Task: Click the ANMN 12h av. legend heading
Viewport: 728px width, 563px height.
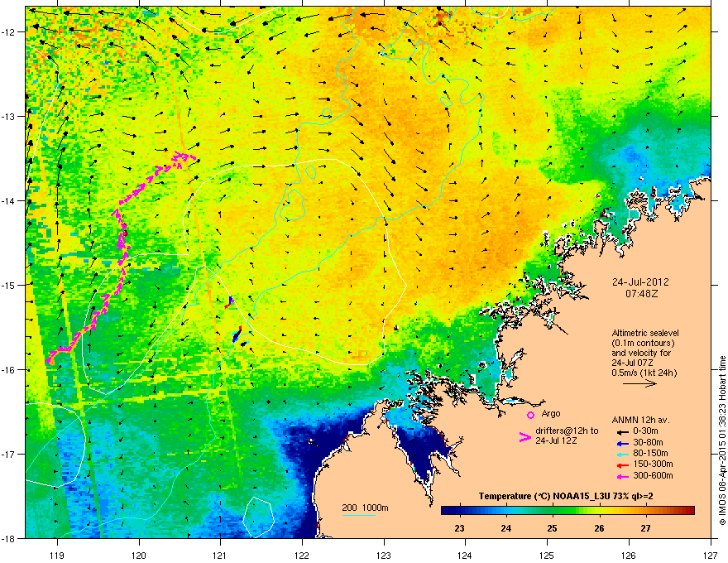Action: [640, 420]
